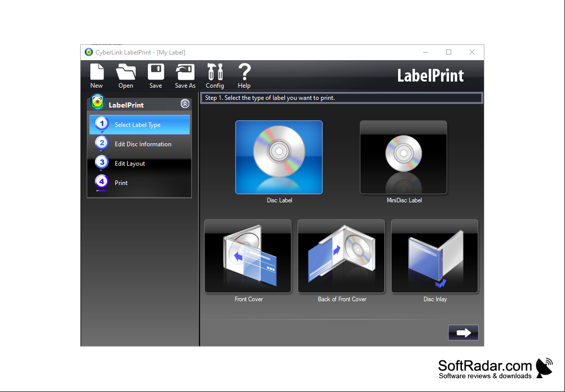The image size is (565, 392).
Task: Click the 'Disc Inlay' caption text
Action: [x=435, y=299]
